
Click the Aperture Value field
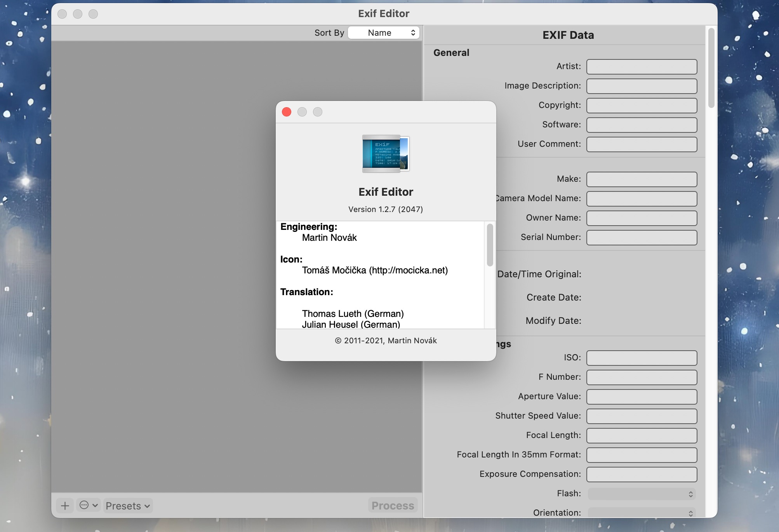tap(642, 396)
